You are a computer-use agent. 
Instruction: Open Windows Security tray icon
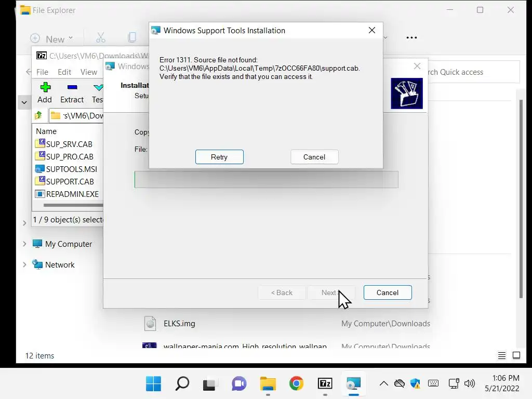[415, 384]
